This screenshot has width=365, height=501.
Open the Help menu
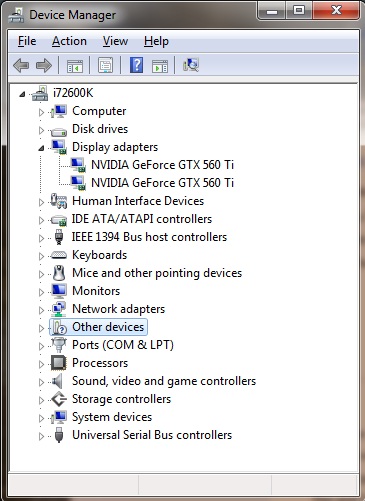tap(156, 41)
